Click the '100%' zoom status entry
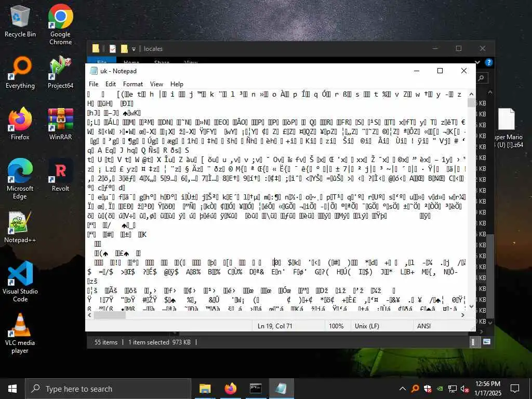The image size is (532, 399). coord(336,326)
